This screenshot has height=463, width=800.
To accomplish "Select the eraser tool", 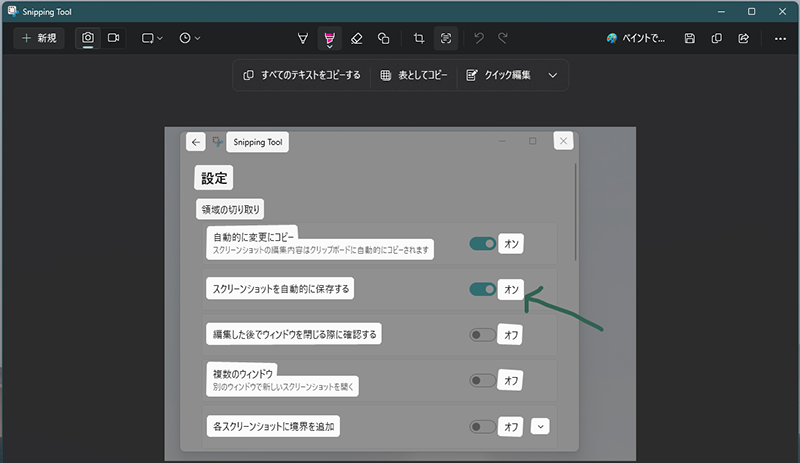I will point(357,38).
